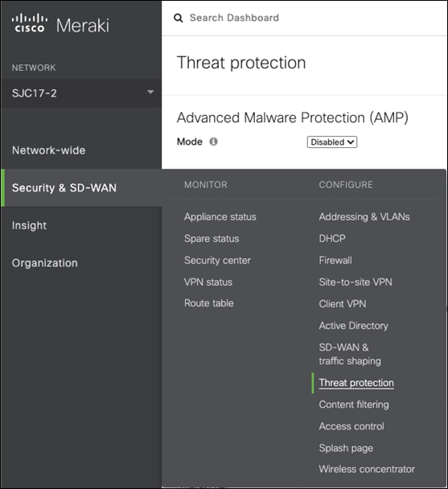Click the Cisco Meraki logo

60,24
